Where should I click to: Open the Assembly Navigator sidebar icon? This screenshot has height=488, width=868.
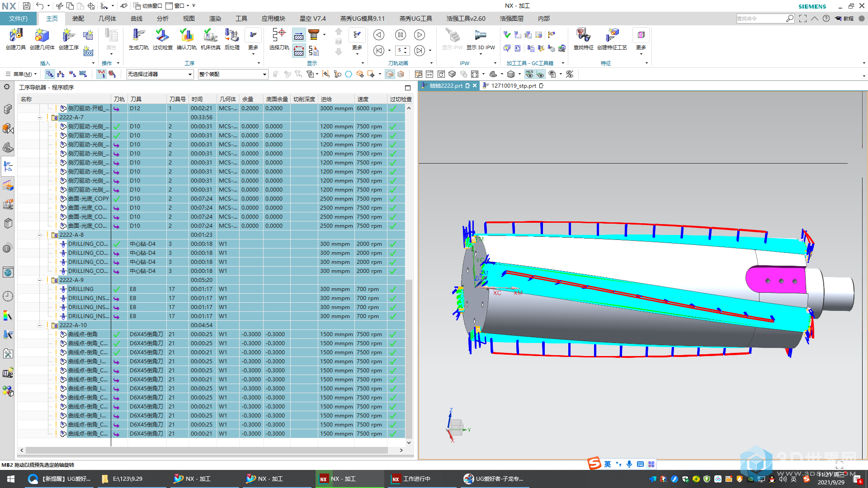pyautogui.click(x=8, y=109)
